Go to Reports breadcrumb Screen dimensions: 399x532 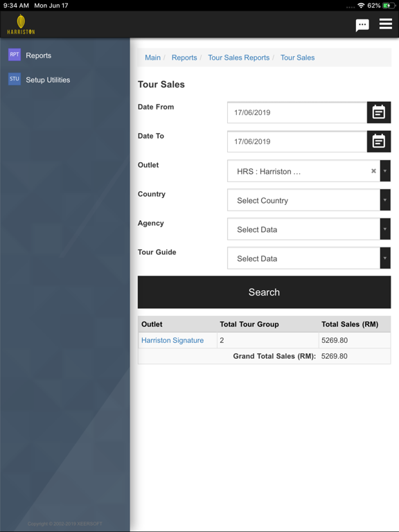pyautogui.click(x=184, y=57)
